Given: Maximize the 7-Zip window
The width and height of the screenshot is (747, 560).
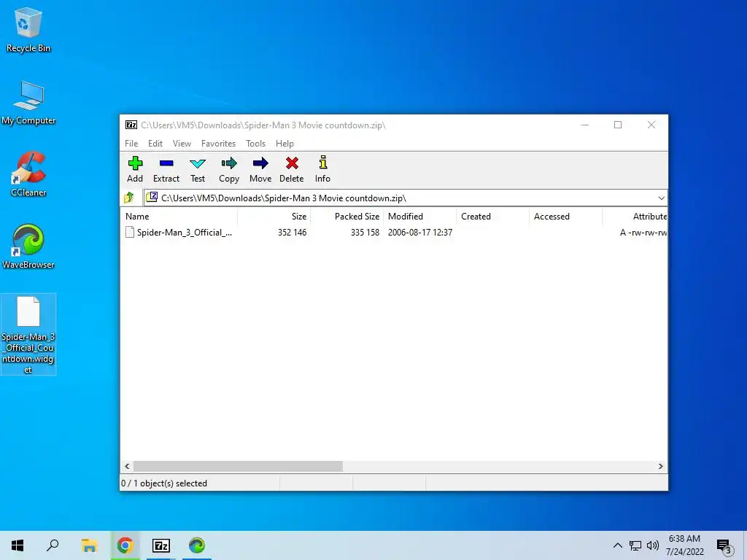Looking at the screenshot, I should pos(618,125).
